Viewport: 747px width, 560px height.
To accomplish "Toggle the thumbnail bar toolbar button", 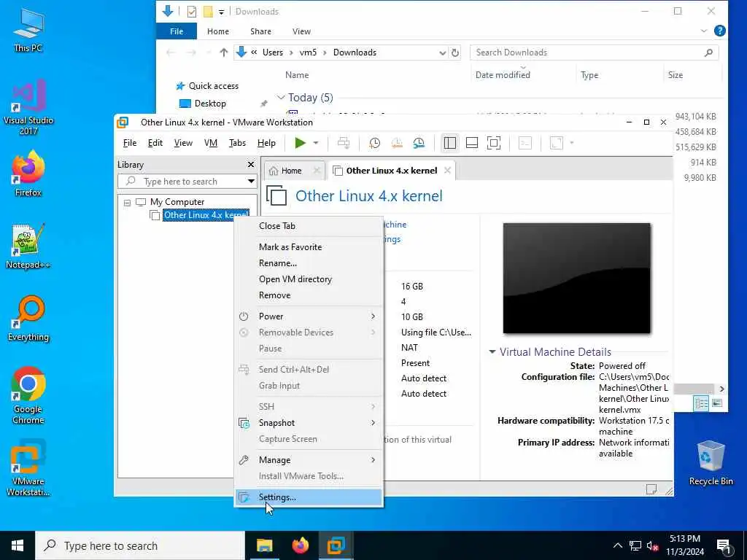I will coord(472,143).
